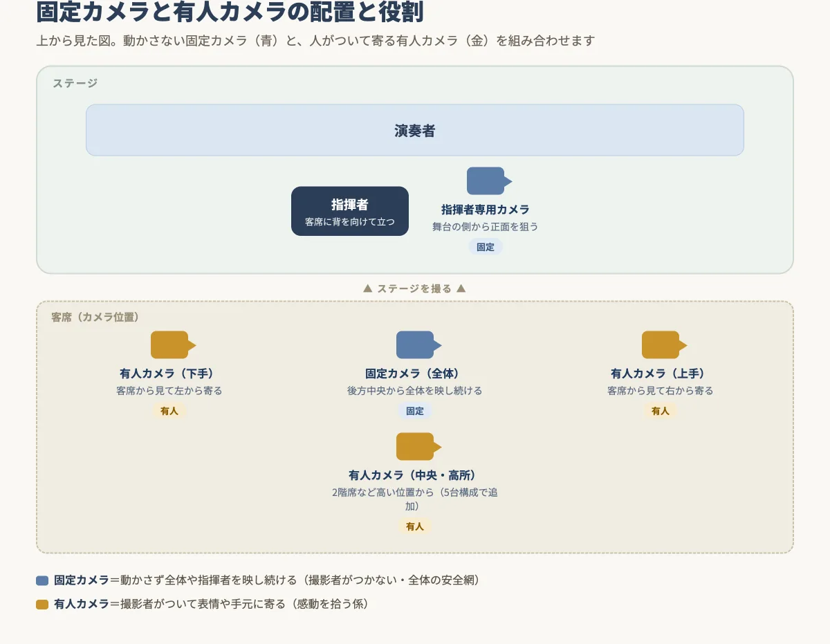Click the 固定 badge under 指揮者専用カメラ
The height and width of the screenshot is (644, 830).
[x=486, y=247]
